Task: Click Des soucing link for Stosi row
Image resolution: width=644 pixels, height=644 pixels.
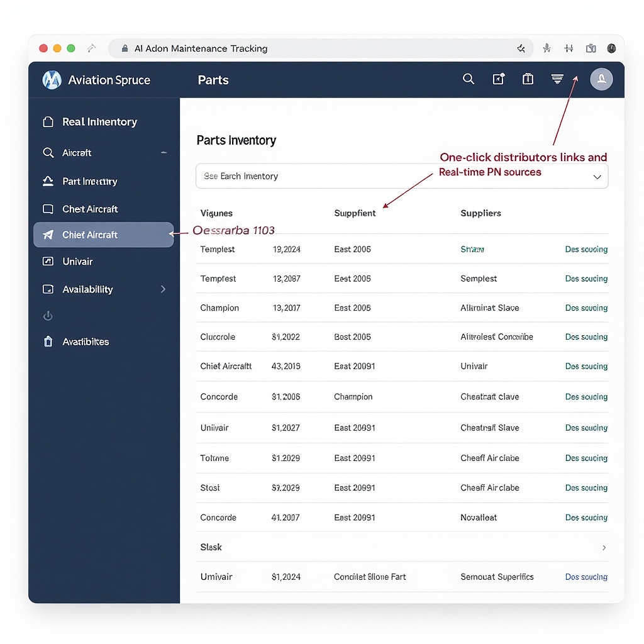Action: [x=586, y=487]
